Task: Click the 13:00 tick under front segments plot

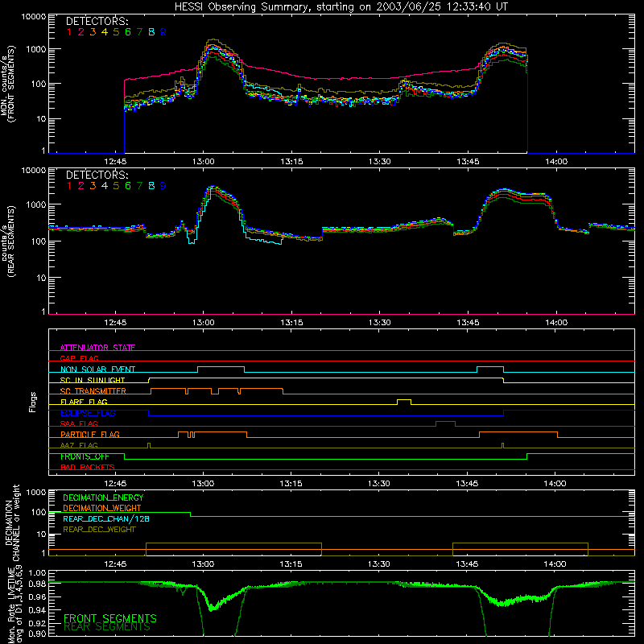Action: click(x=204, y=162)
